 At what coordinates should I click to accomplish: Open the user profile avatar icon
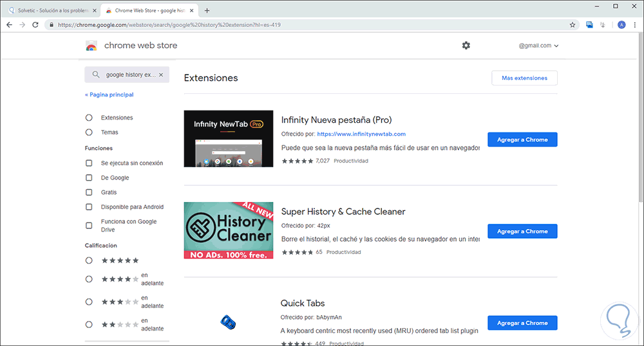(x=621, y=24)
